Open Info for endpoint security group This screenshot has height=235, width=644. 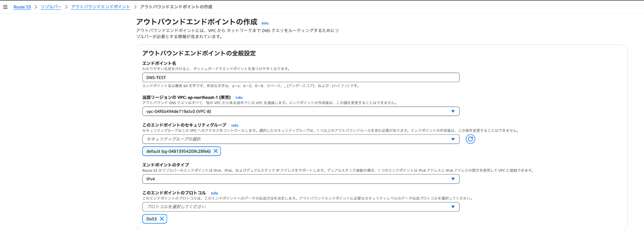(x=235, y=125)
